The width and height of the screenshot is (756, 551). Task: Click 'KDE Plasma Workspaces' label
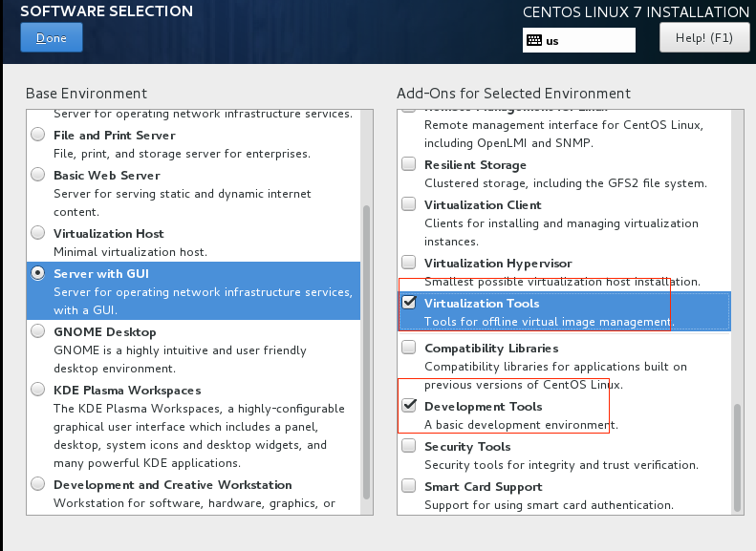[x=127, y=391]
